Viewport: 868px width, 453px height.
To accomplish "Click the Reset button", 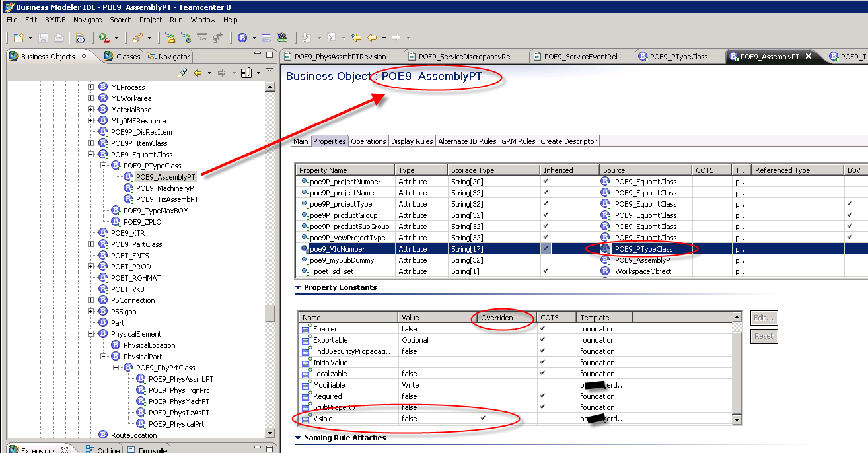I will click(x=764, y=337).
